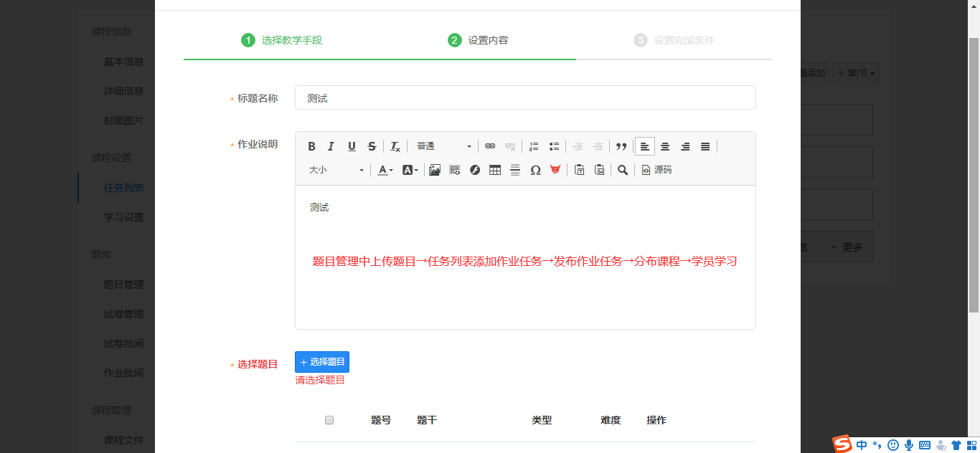Insert an image via toolbar icon
The width and height of the screenshot is (980, 453).
[x=434, y=170]
